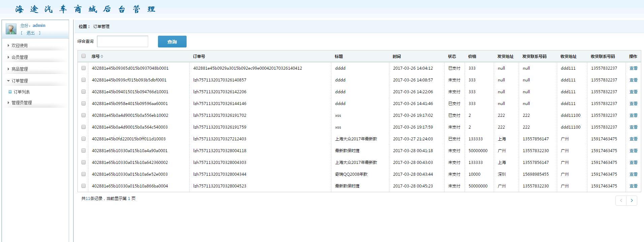This screenshot has height=242, width=644.
Task: Tick checkbox of order lzh75711320170327212403
Action: (x=84, y=139)
